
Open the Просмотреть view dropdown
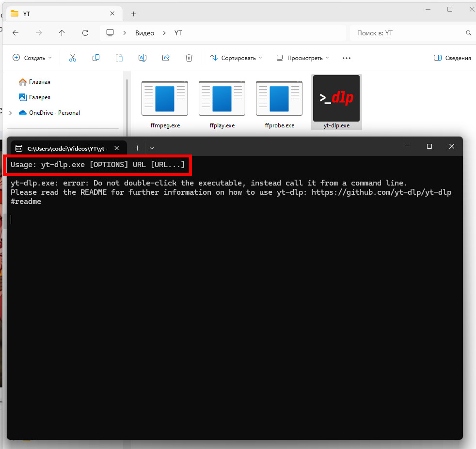(302, 58)
